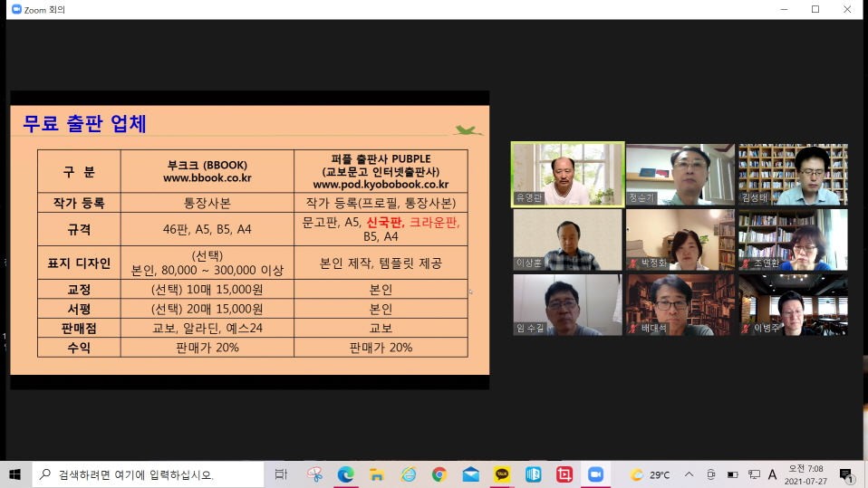The image size is (868, 488).
Task: Click the muted mic icon on 박정화
Action: [x=633, y=263]
